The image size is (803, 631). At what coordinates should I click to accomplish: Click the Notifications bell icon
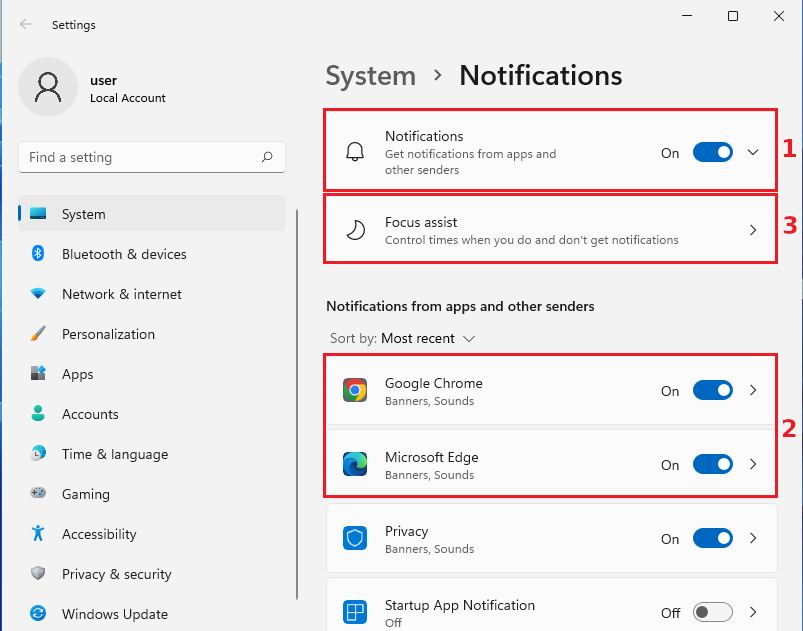coord(355,152)
